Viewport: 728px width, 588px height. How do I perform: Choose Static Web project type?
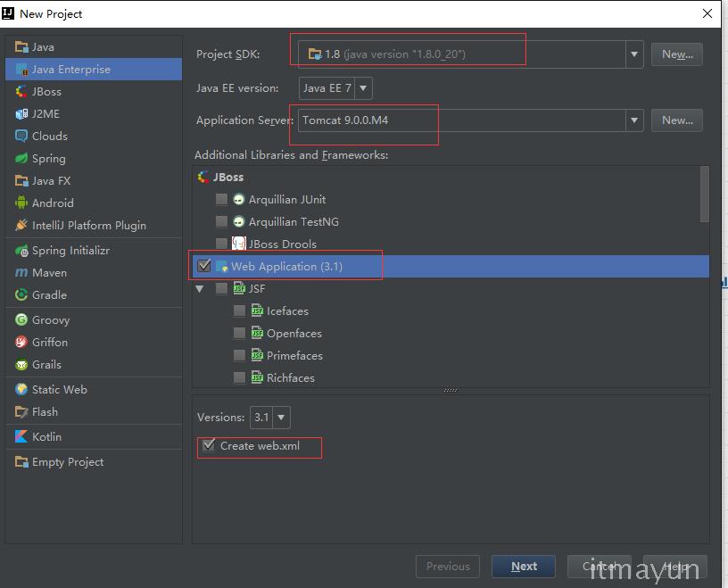click(x=94, y=390)
